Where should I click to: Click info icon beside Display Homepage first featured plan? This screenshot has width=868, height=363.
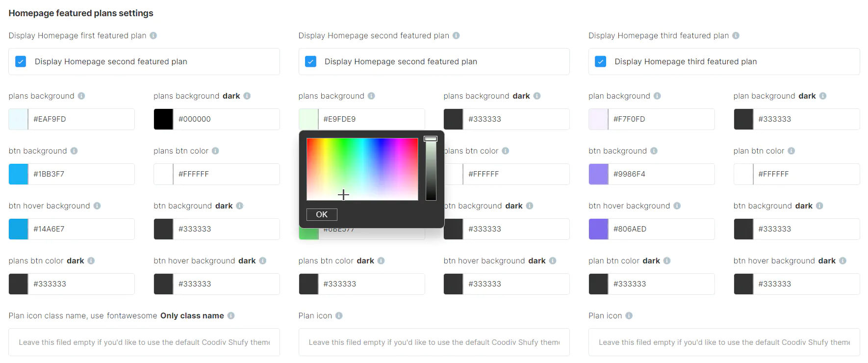coord(153,36)
